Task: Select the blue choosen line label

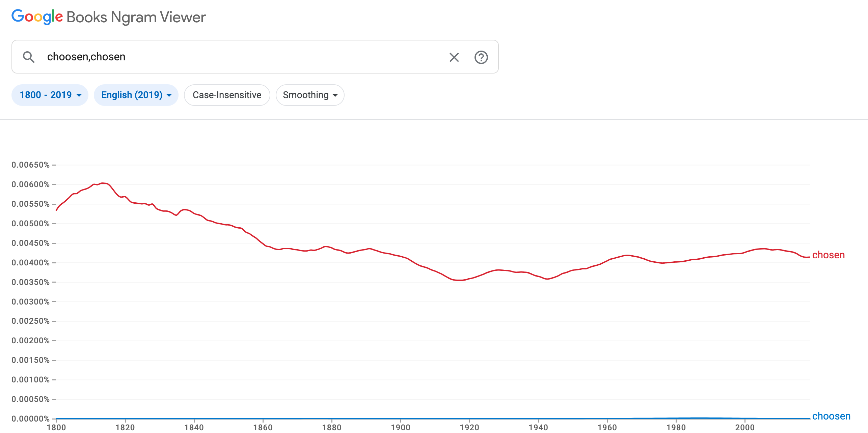Action: pos(831,416)
